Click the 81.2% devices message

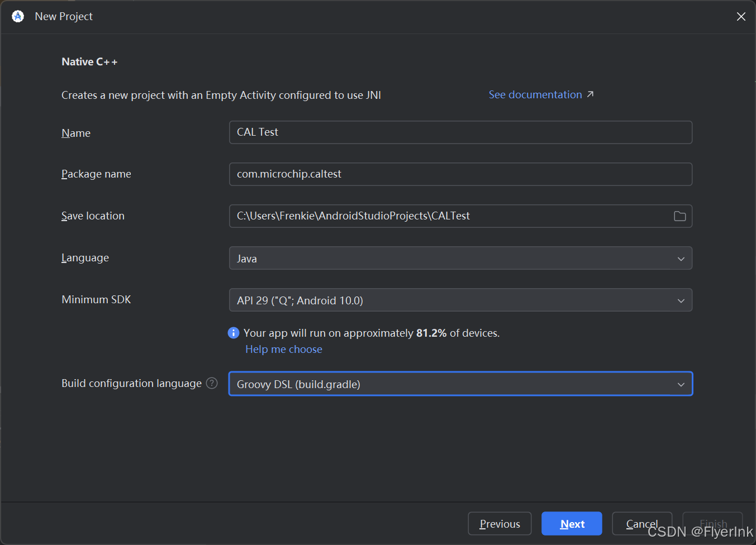click(372, 333)
